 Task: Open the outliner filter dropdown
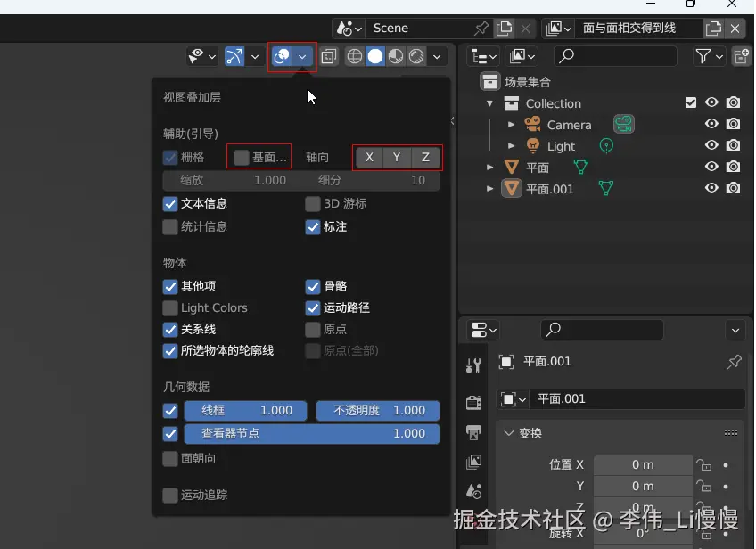(709, 56)
